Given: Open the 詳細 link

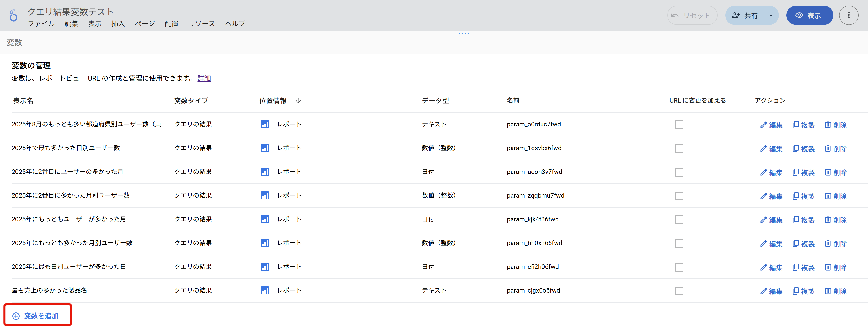Looking at the screenshot, I should tap(204, 78).
